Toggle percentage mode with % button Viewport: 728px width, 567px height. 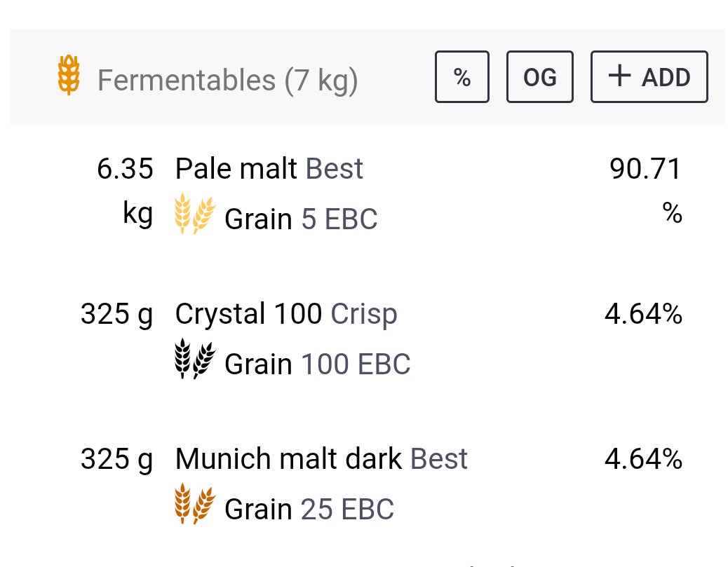click(462, 76)
